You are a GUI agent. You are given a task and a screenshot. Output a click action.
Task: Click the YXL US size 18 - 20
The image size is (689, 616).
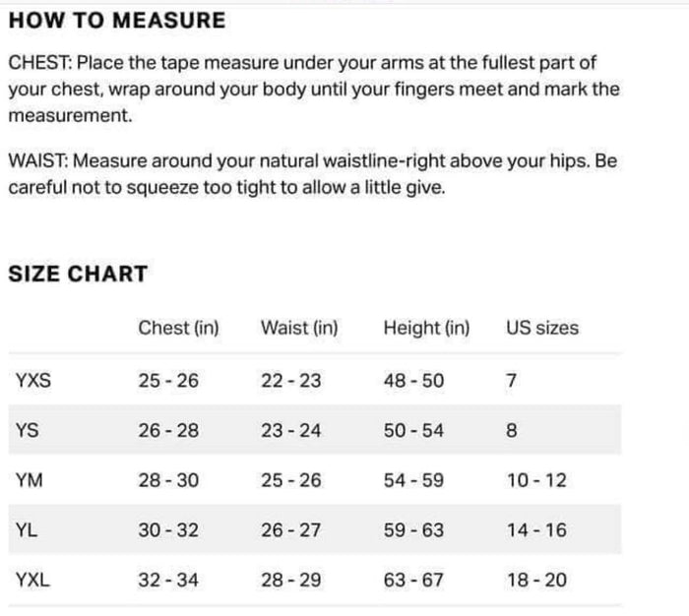(x=536, y=580)
